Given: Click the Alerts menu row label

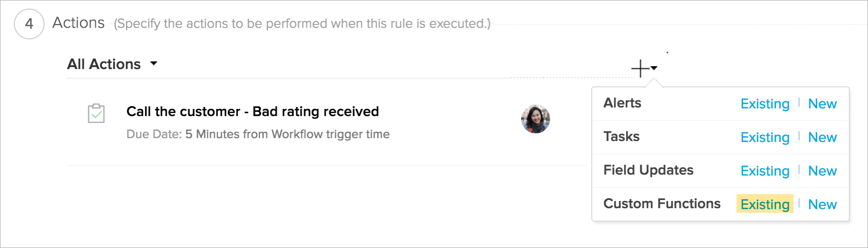Looking at the screenshot, I should click(622, 103).
